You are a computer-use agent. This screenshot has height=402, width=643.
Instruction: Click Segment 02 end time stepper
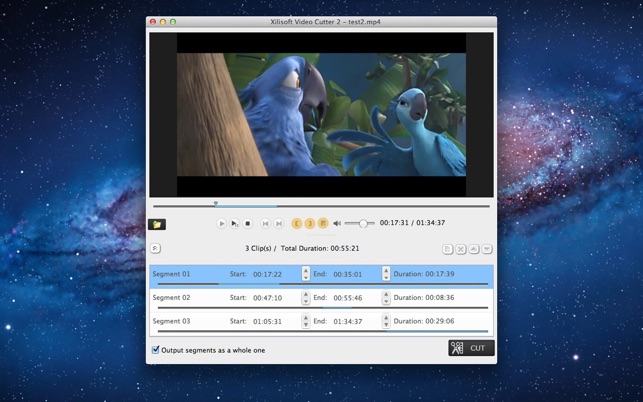pos(386,298)
